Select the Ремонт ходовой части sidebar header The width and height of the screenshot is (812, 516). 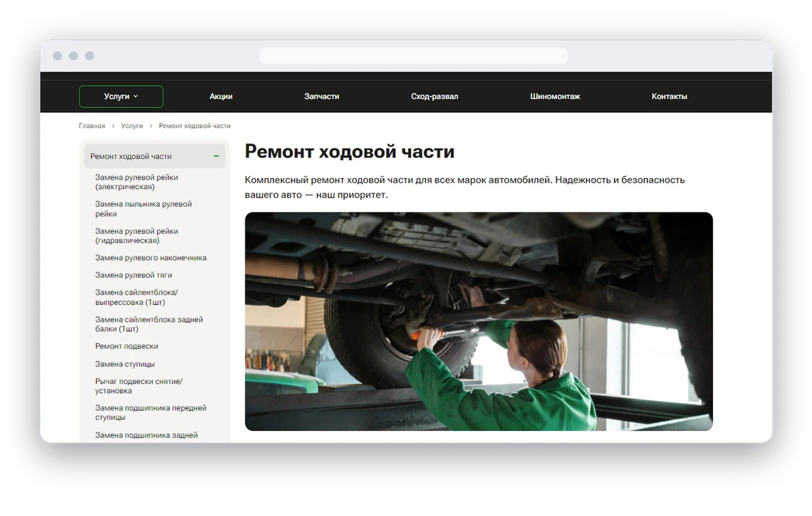155,156
